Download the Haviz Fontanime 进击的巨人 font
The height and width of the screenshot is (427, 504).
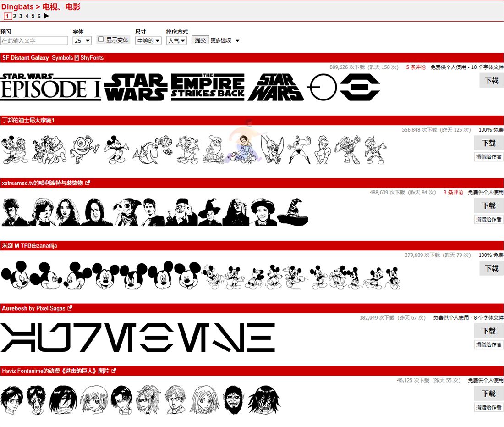[x=489, y=394]
